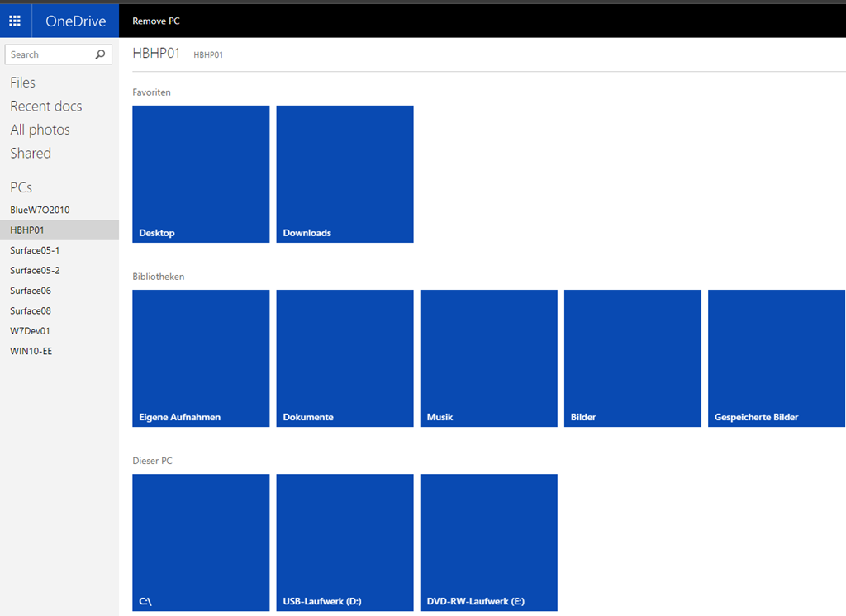Type in the Search input field
This screenshot has height=616, width=846.
click(48, 54)
